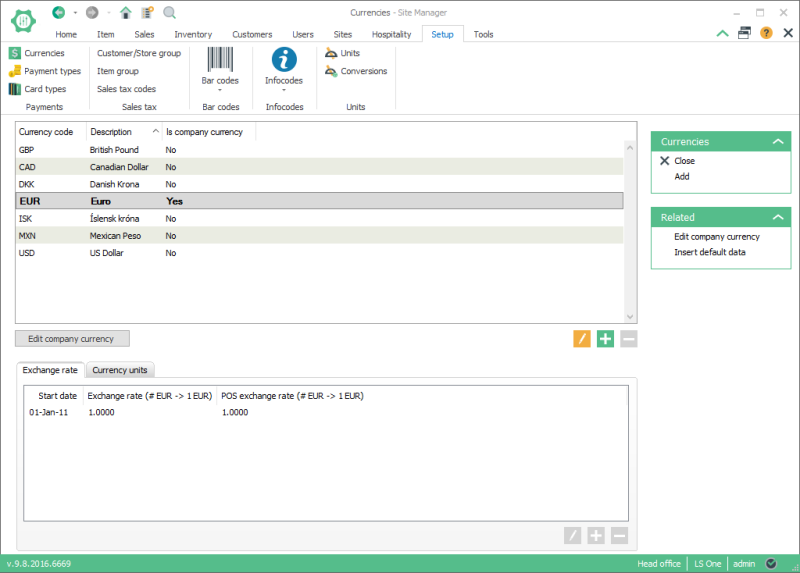Collapse the Related side panel
This screenshot has height=573, width=800.
pos(778,217)
